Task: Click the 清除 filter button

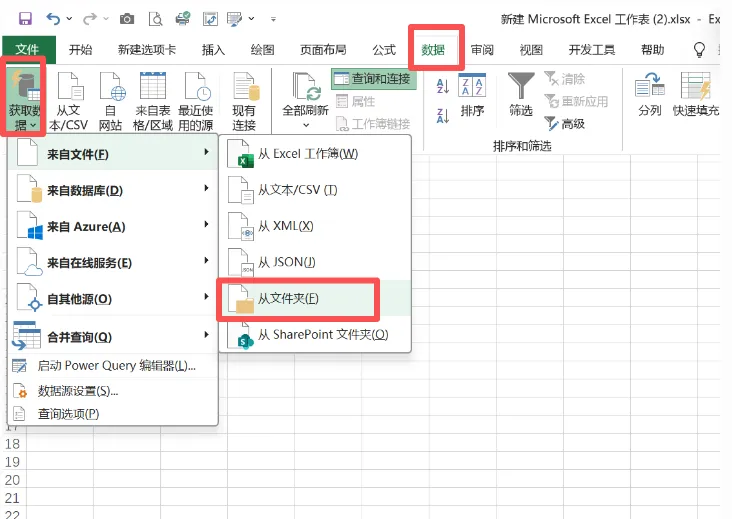Action: [x=565, y=79]
